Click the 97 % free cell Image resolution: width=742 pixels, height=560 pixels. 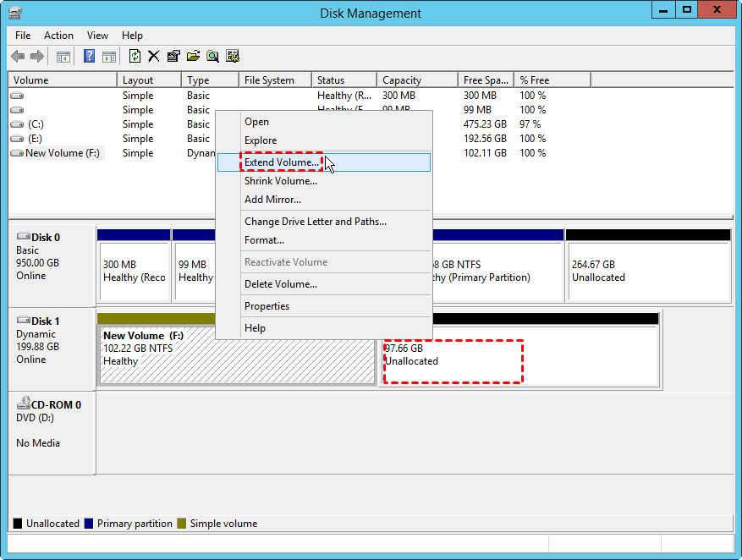point(530,124)
